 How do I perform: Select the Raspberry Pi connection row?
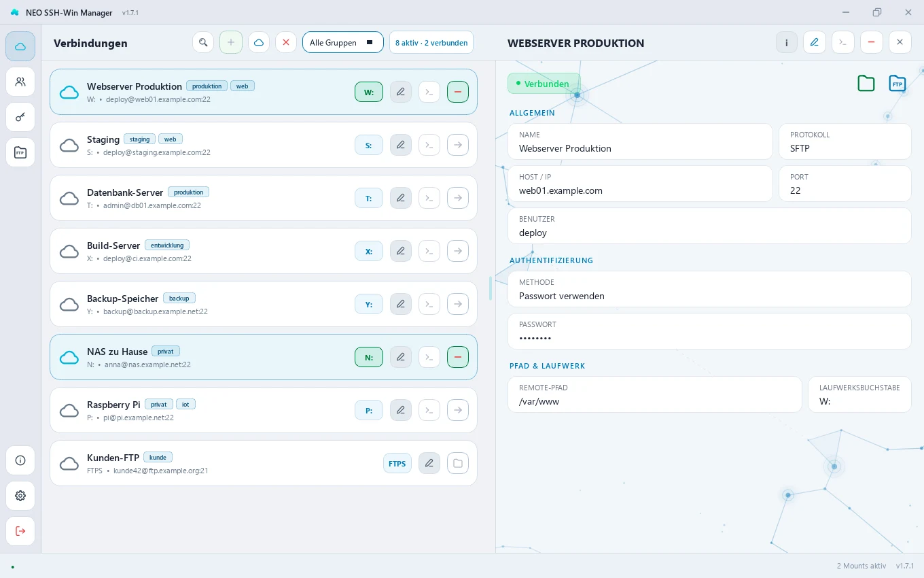tap(264, 410)
